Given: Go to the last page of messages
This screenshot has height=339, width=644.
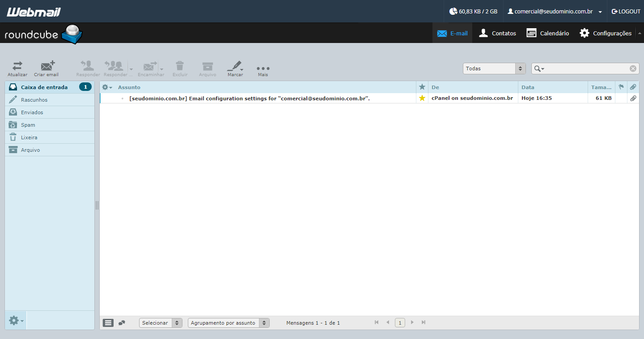Looking at the screenshot, I should point(424,322).
